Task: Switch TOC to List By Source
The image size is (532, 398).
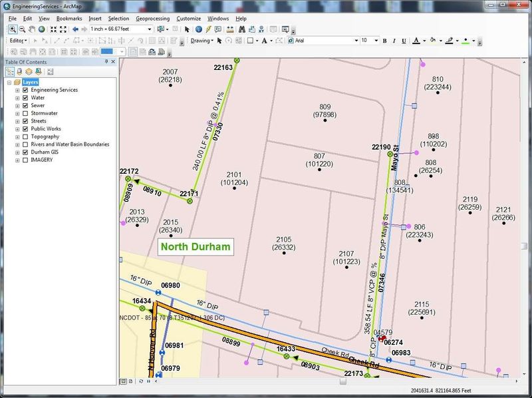Action: [19, 72]
